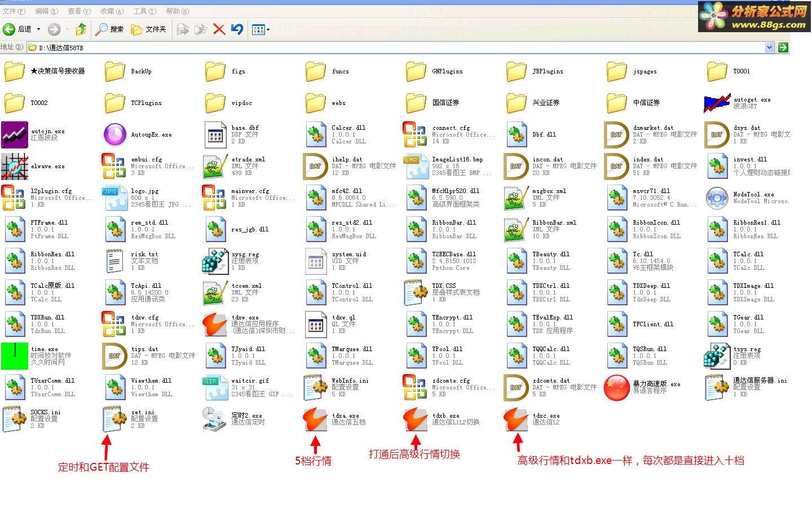Open the 编辑(E) menu
The width and height of the screenshot is (812, 508).
(x=46, y=11)
